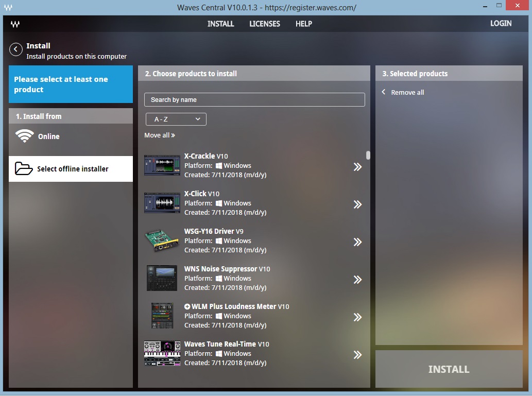Screen dimensions: 532x396
Task: Open the INSTALL menu tab
Action: coord(221,24)
